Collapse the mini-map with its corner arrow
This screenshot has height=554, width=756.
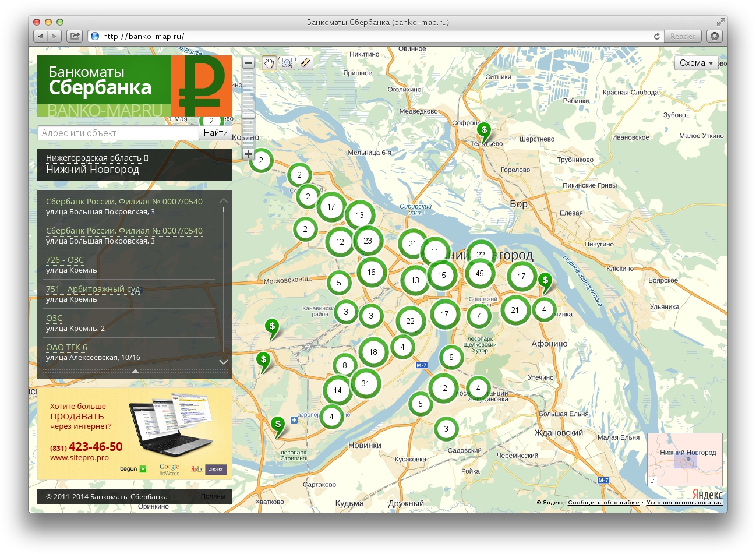(652, 481)
